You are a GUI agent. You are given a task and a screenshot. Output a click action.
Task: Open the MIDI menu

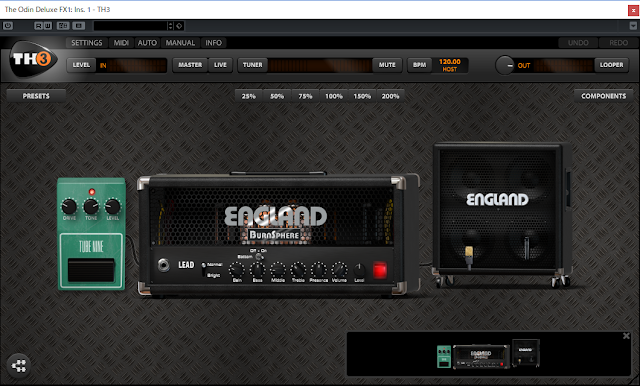click(x=121, y=42)
